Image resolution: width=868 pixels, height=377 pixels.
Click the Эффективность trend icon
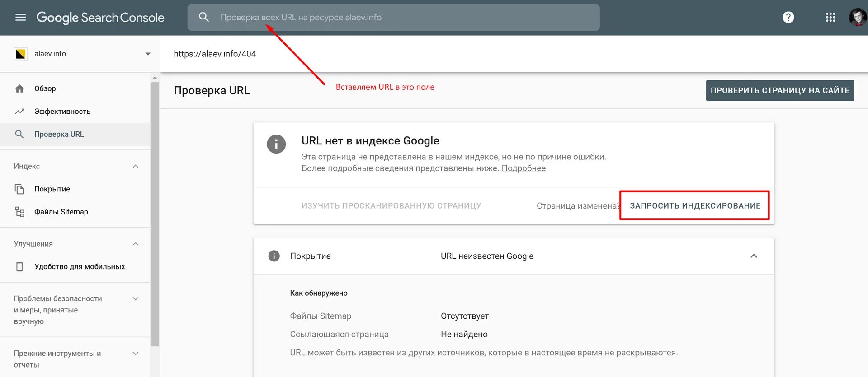[x=19, y=112]
